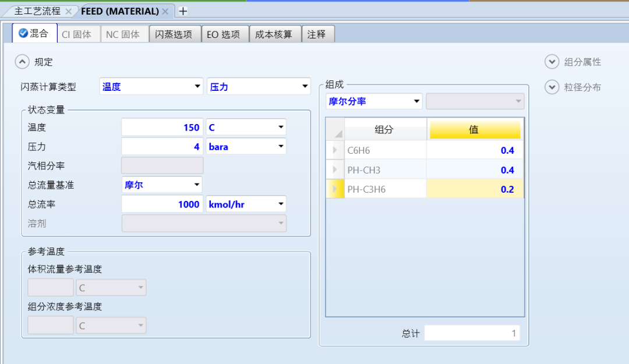Viewport: 629px width, 364px height.
Task: Click the 值 column header
Action: point(475,130)
